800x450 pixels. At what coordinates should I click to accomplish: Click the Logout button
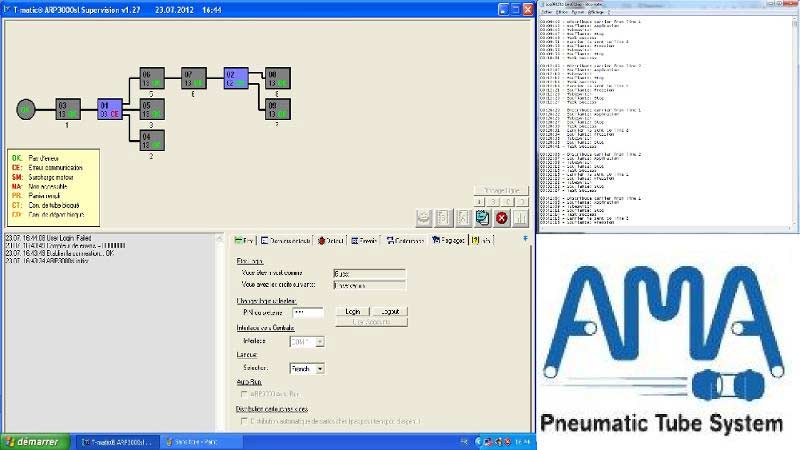coord(390,311)
